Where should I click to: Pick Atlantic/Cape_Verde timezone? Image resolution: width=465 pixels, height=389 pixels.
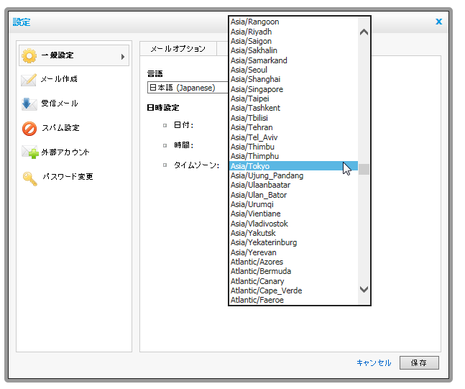click(x=293, y=291)
